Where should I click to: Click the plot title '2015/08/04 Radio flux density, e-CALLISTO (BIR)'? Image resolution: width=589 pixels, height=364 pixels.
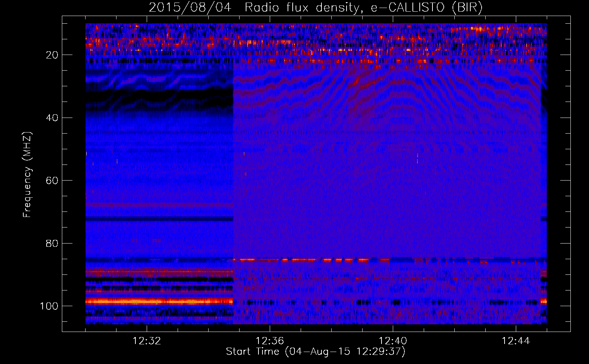coord(316,8)
